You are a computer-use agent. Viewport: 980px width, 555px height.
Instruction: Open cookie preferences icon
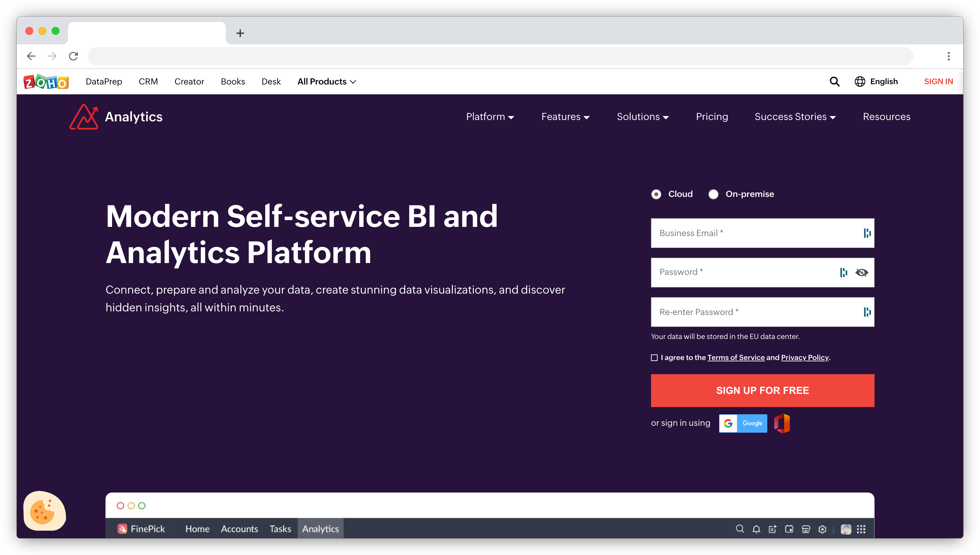(x=45, y=511)
